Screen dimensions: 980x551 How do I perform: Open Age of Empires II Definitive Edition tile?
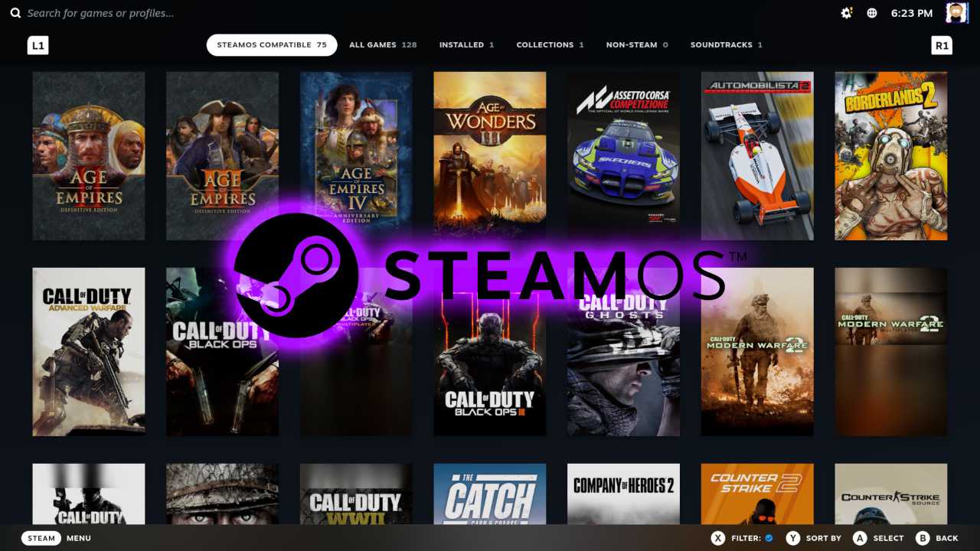tap(89, 156)
